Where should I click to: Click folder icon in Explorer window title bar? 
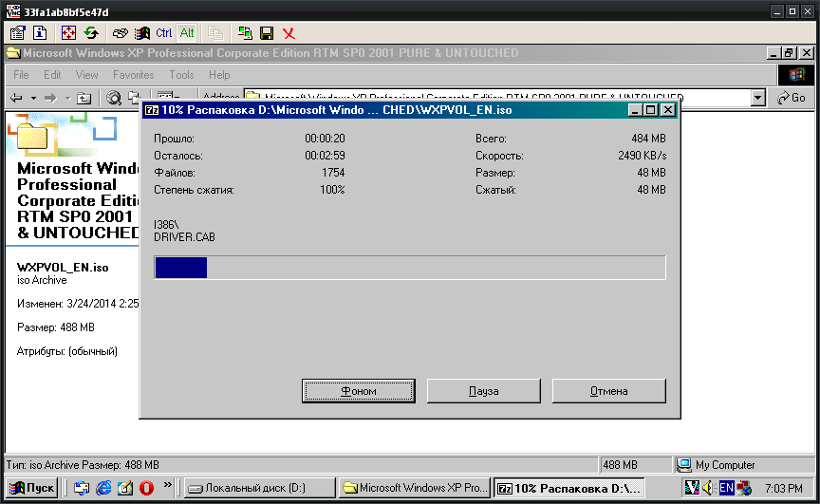(13, 53)
